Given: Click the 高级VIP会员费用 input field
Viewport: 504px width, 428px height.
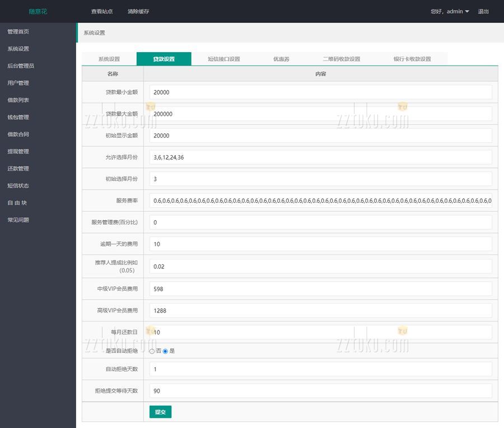Looking at the screenshot, I should (320, 310).
